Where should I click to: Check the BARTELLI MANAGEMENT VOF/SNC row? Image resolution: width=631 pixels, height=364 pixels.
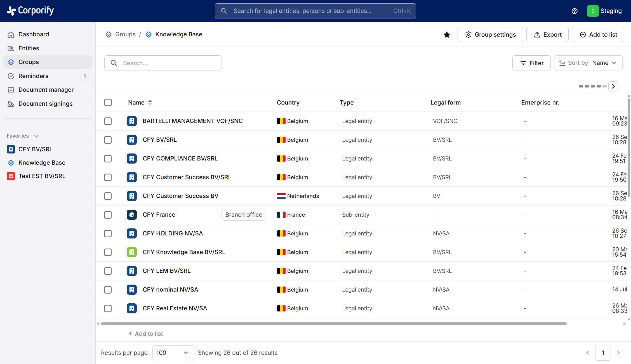108,121
